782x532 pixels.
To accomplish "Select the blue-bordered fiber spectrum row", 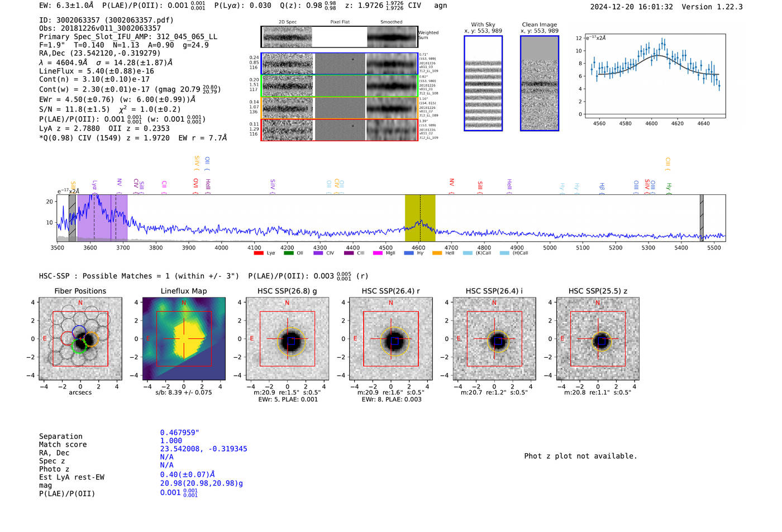I will click(x=339, y=64).
